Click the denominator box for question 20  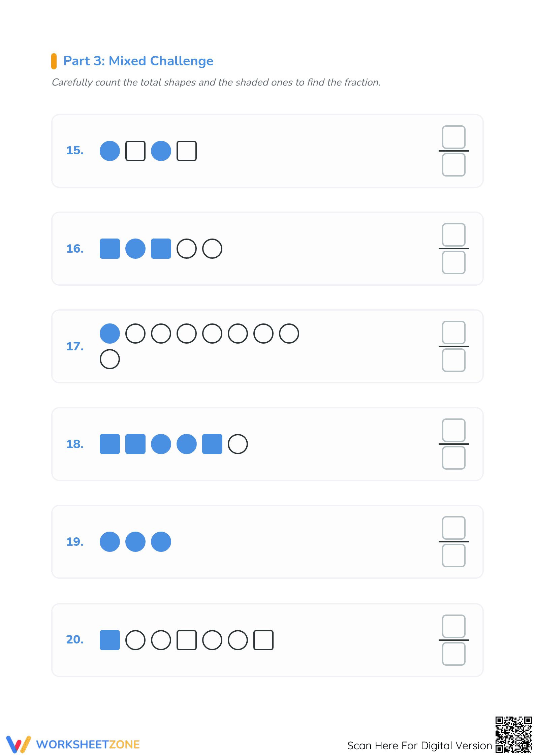click(x=453, y=654)
